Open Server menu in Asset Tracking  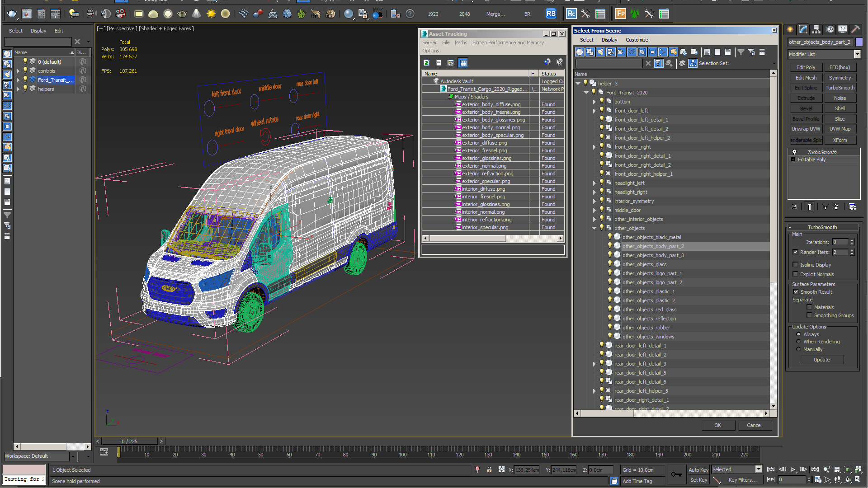point(429,42)
